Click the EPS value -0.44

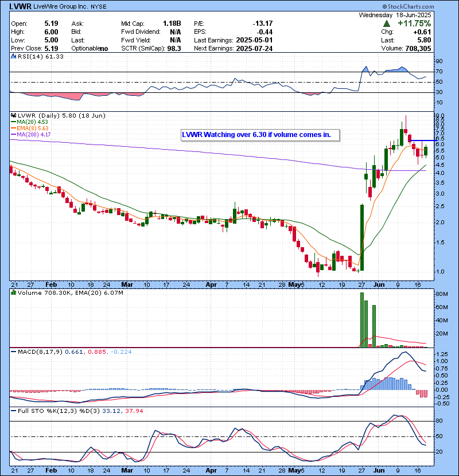[x=264, y=32]
